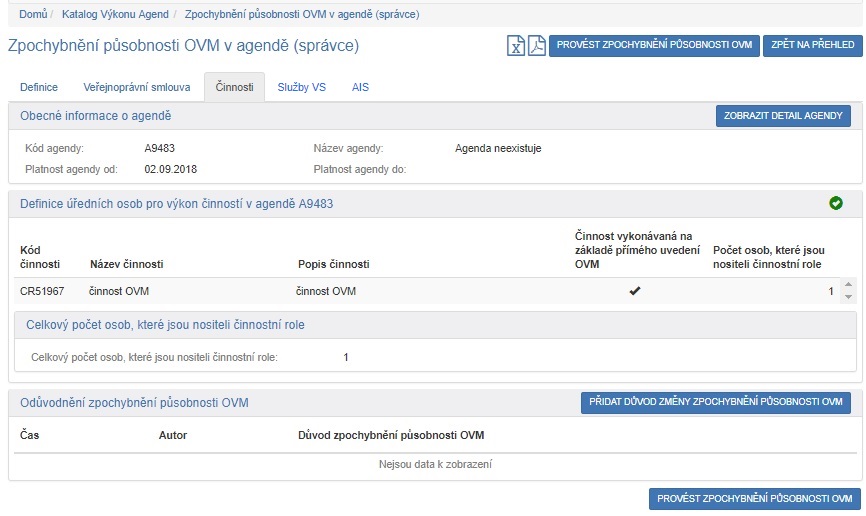Select the CR51967 activity code cell
The height and width of the screenshot is (516, 866).
point(42,291)
